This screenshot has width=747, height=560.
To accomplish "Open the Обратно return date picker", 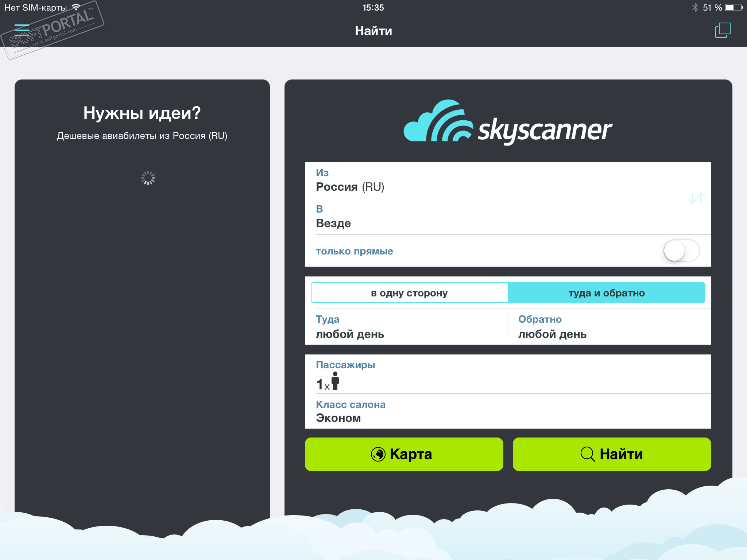I will (x=609, y=327).
